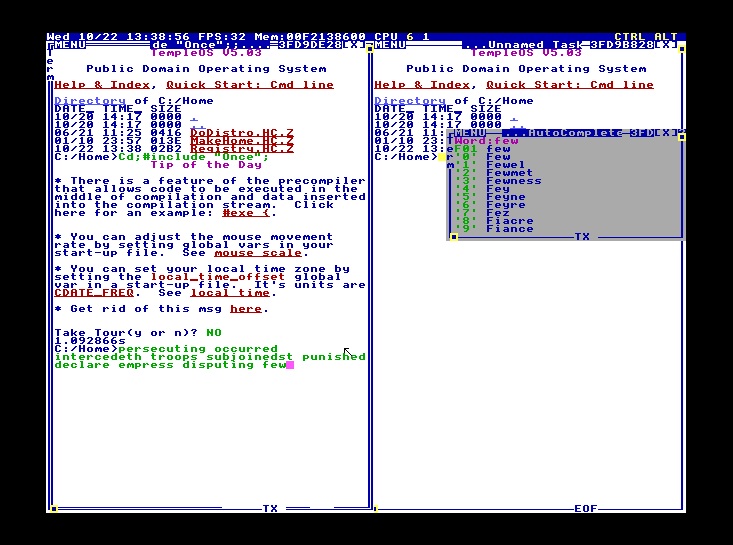Screen dimensions: 733x545
Task: Click the Word:few header in AutoComplete
Action: (x=486, y=141)
